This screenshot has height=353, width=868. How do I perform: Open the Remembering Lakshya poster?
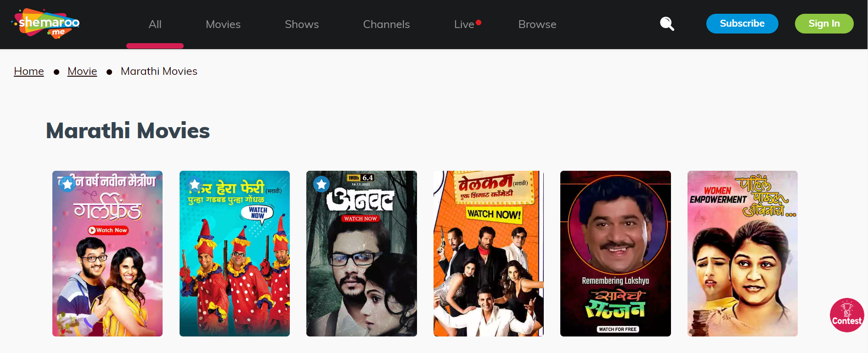(x=615, y=253)
